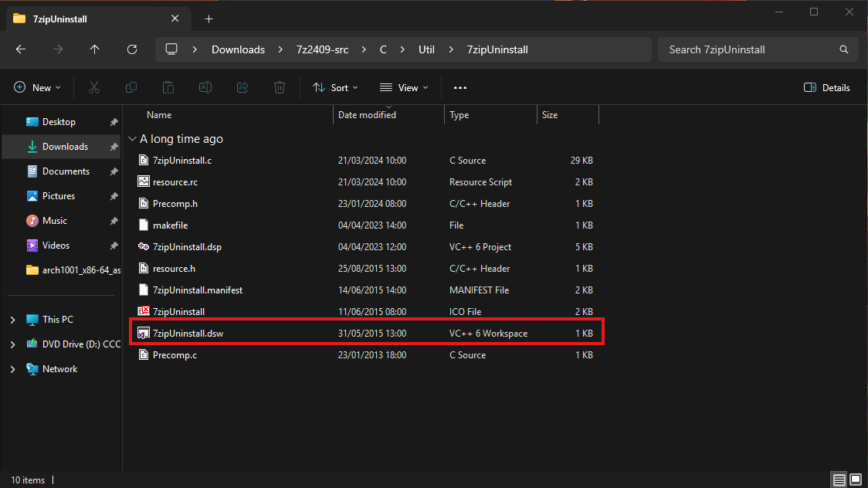This screenshot has width=868, height=488.
Task: Cut the selected file using toolbar scissors icon
Action: (94, 87)
